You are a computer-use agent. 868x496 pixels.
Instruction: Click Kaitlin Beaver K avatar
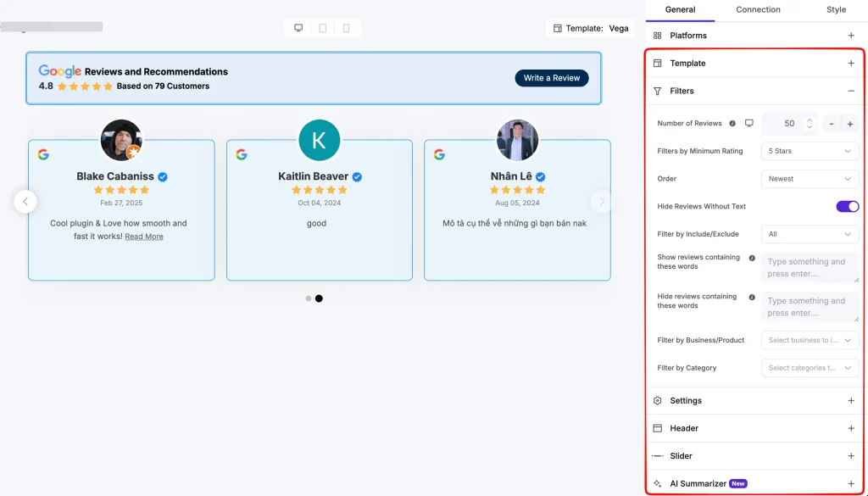[320, 140]
